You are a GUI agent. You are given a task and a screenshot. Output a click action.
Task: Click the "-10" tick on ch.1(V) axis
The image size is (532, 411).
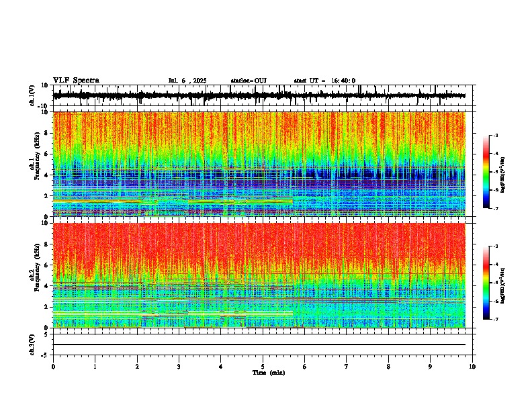tap(43, 106)
